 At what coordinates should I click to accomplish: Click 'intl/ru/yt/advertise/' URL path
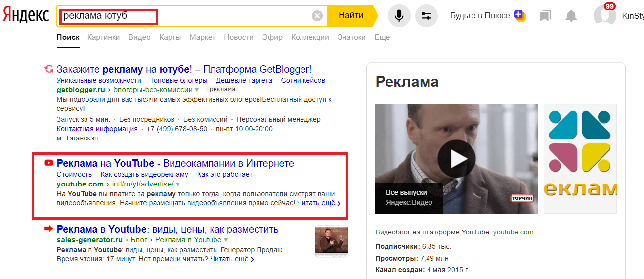143,184
